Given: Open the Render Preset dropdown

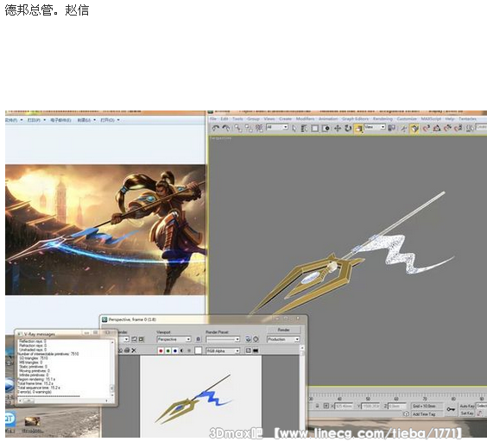Looking at the screenshot, I should 223,339.
